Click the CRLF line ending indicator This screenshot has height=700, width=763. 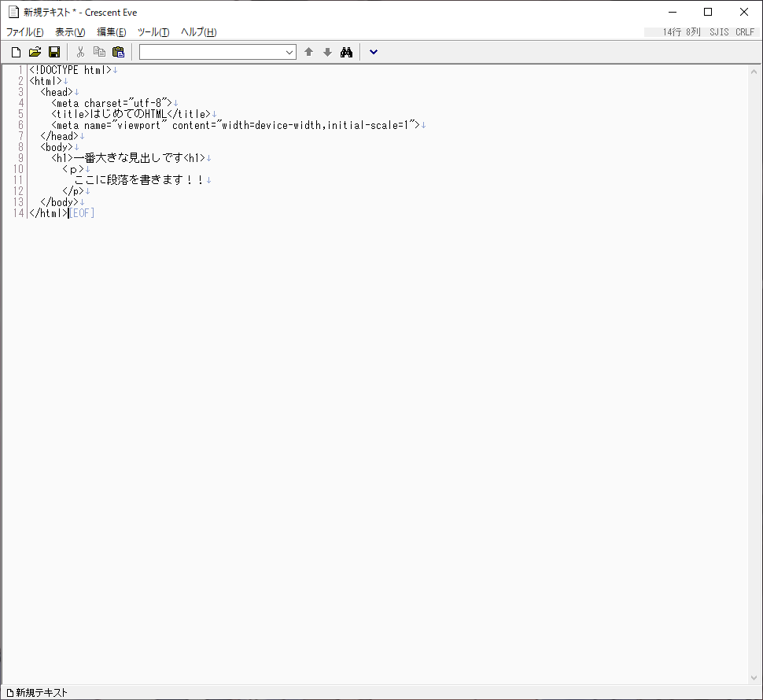(x=745, y=32)
